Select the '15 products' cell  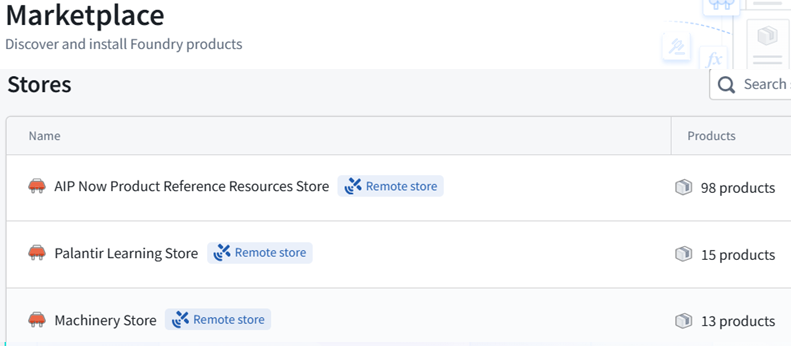(x=731, y=254)
